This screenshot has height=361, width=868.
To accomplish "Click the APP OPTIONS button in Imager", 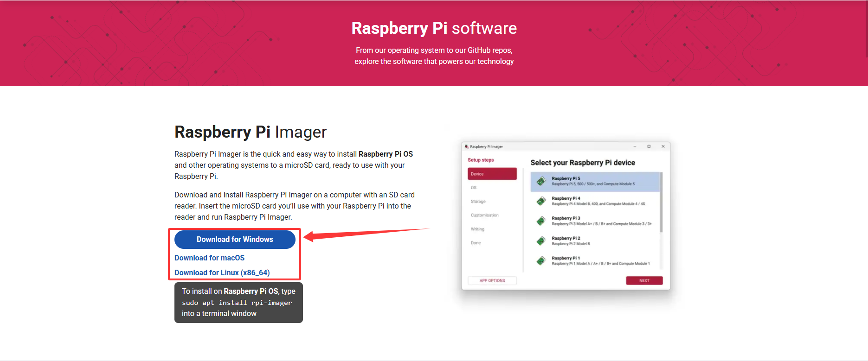I will pos(492,280).
